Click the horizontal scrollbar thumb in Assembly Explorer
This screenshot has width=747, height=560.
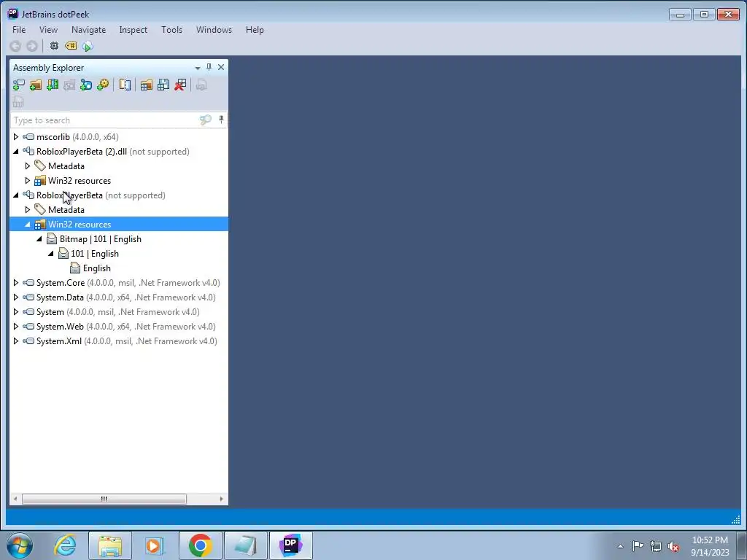(x=104, y=499)
